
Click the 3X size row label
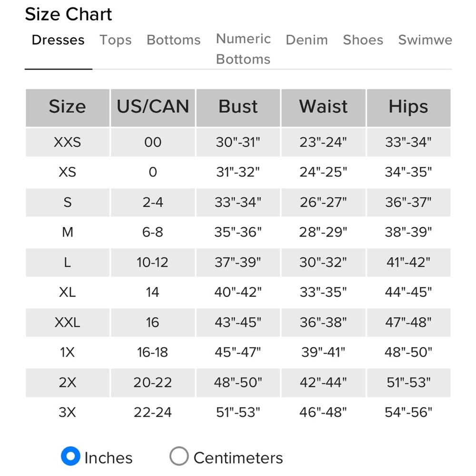(x=68, y=413)
